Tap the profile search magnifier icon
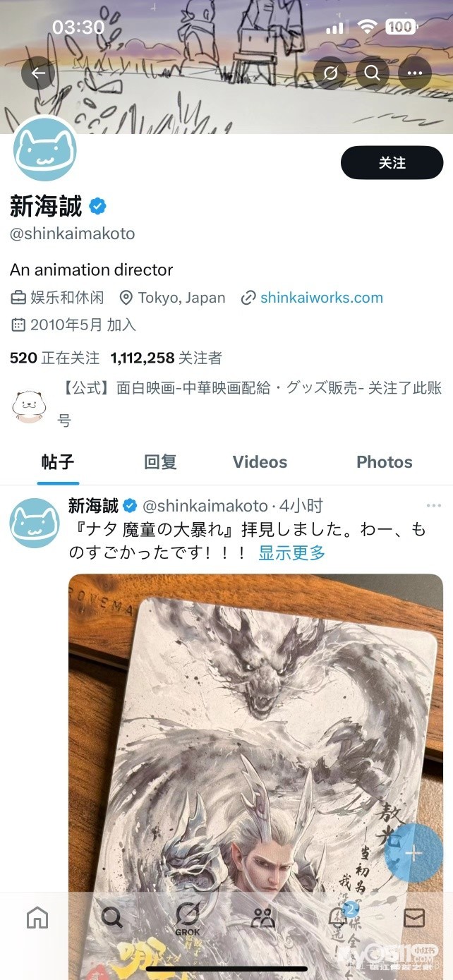The height and width of the screenshot is (980, 453). coord(373,73)
